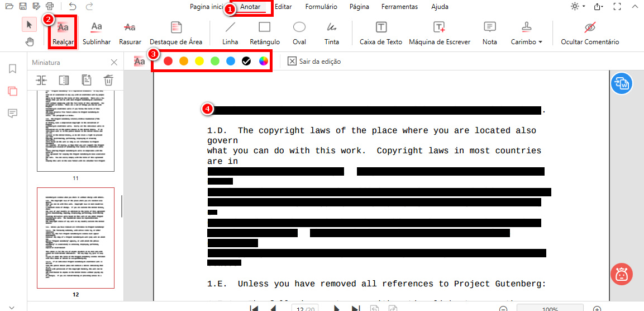Toggle Ocultar Comentário visibility
The width and height of the screenshot is (644, 311).
pyautogui.click(x=590, y=33)
